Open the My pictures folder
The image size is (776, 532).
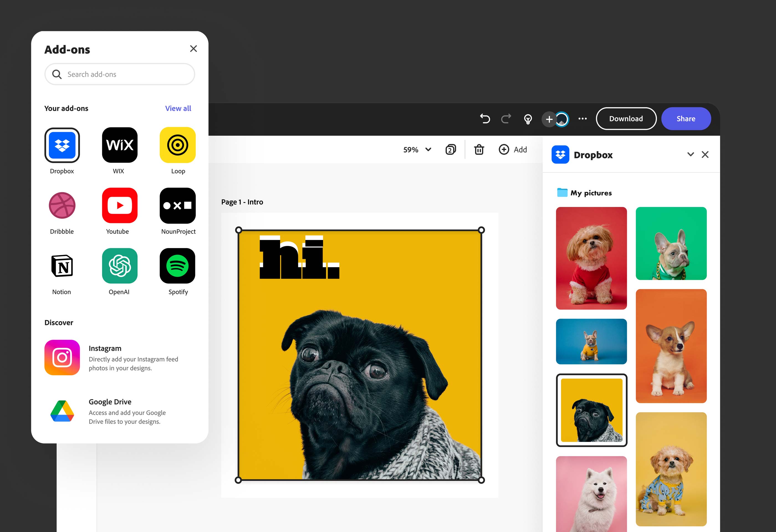click(x=584, y=193)
